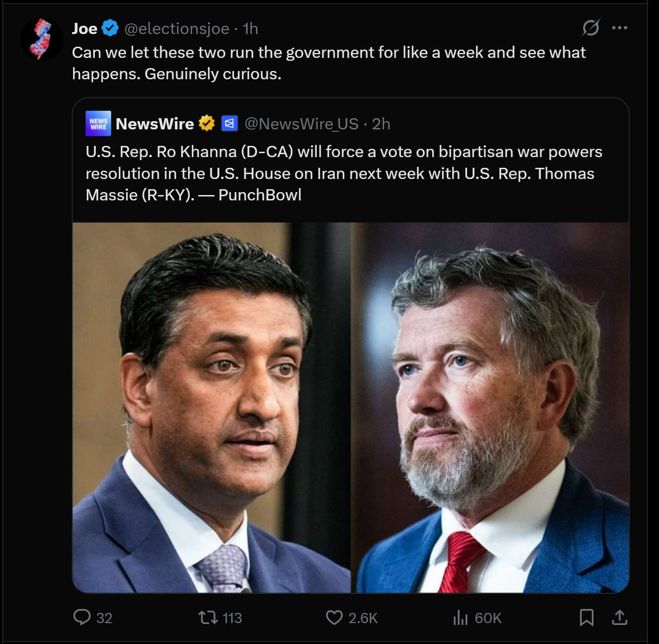Image resolution: width=659 pixels, height=644 pixels.
Task: Open the left photo of Ro Khanna
Action: tap(211, 408)
